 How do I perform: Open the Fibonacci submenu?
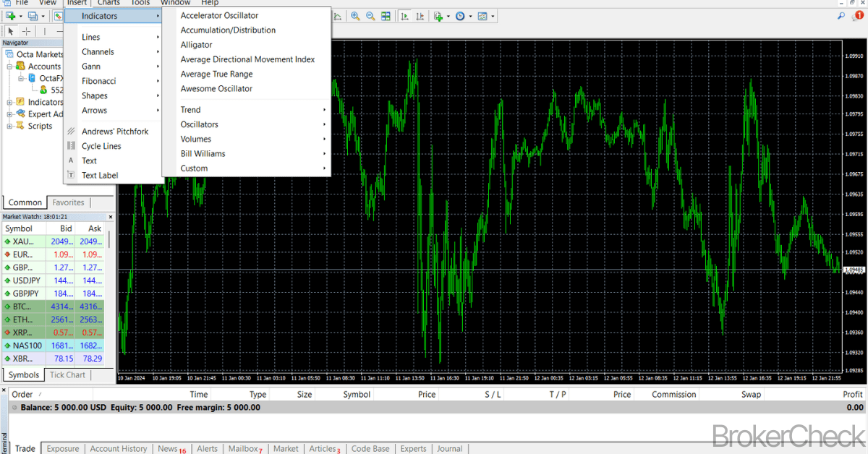[113, 81]
